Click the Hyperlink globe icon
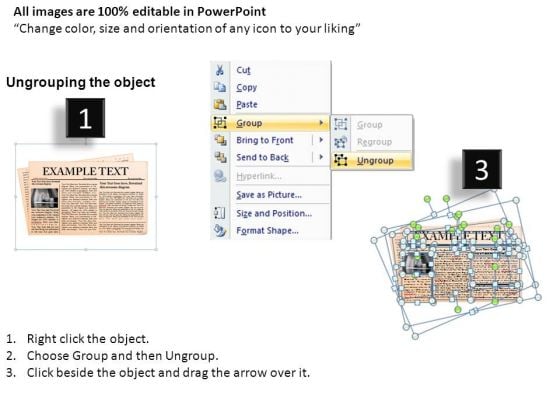Image resolution: width=560 pixels, height=420 pixels. (x=220, y=176)
